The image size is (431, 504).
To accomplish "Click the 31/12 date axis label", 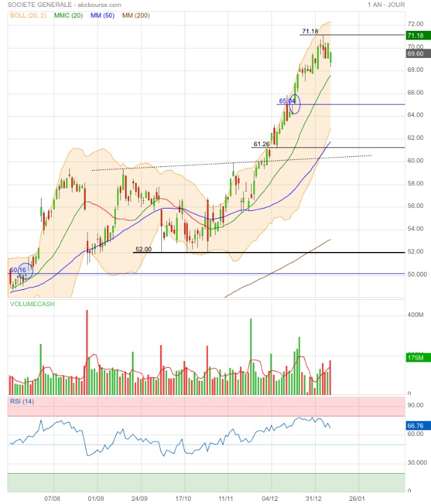I will tap(314, 498).
